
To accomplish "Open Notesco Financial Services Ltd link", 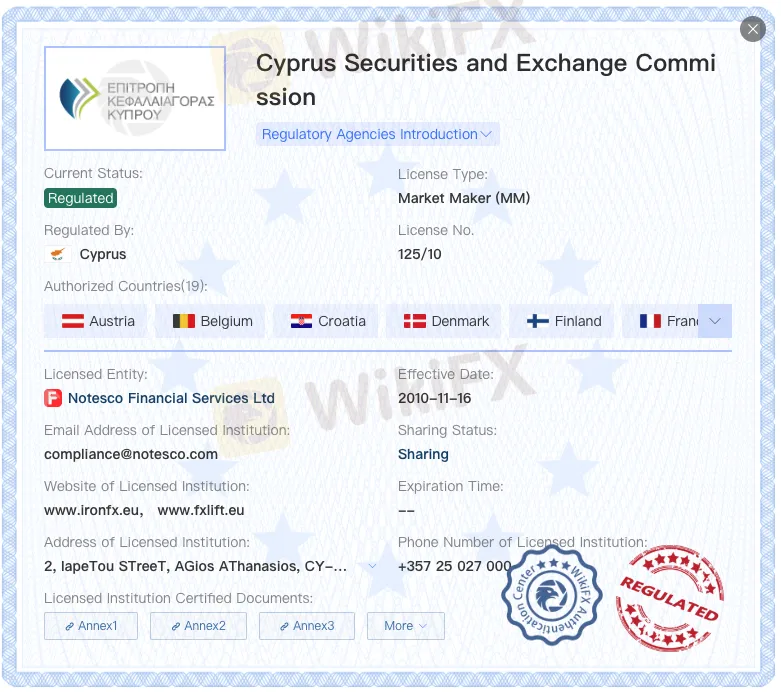I will click(x=171, y=398).
